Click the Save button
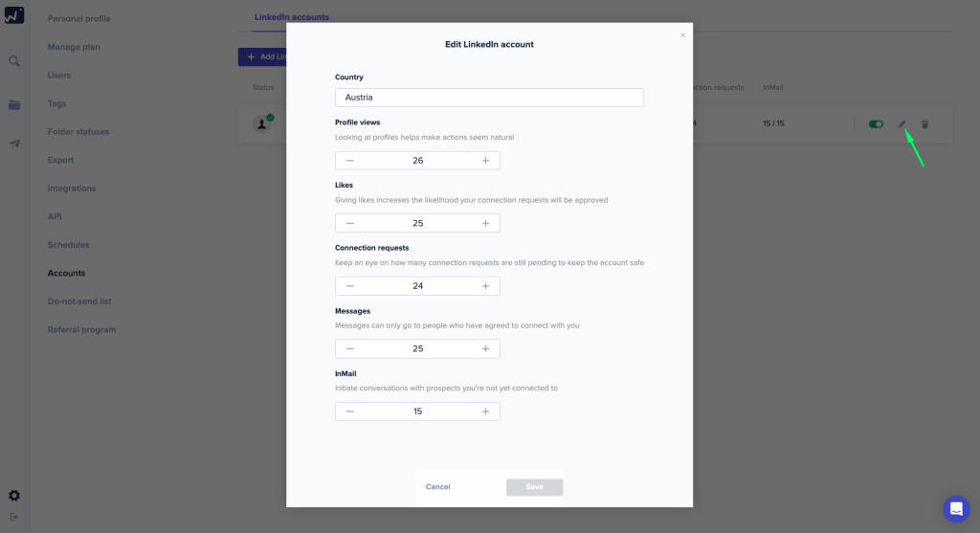Screen dimensions: 980x533 point(534,487)
